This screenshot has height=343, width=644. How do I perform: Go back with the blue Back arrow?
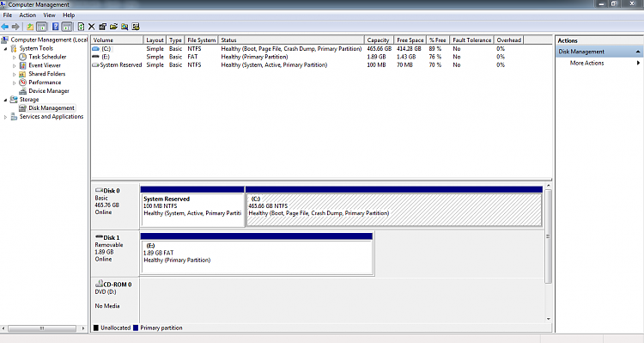[x=5, y=27]
